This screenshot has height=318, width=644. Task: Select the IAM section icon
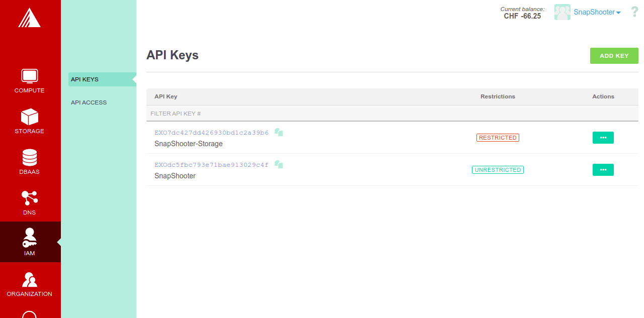(x=30, y=238)
